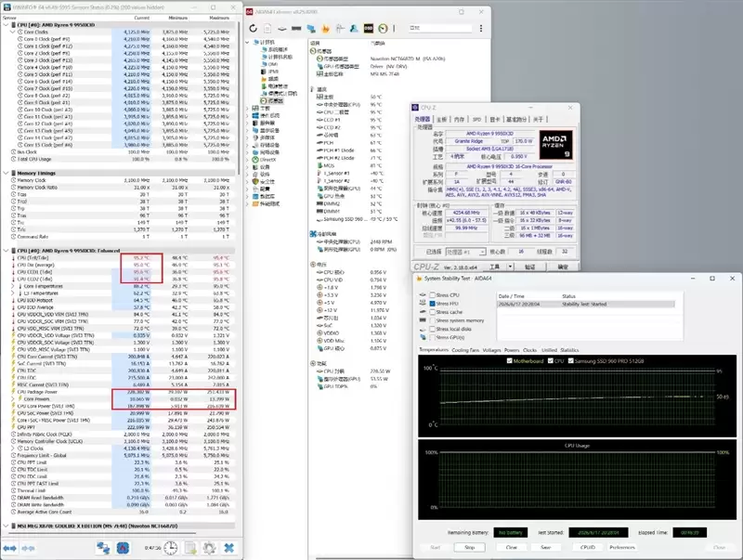Viewport: 743px width, 560px height.
Task: Click the AIDA64 toolbar search field
Action: 440,29
